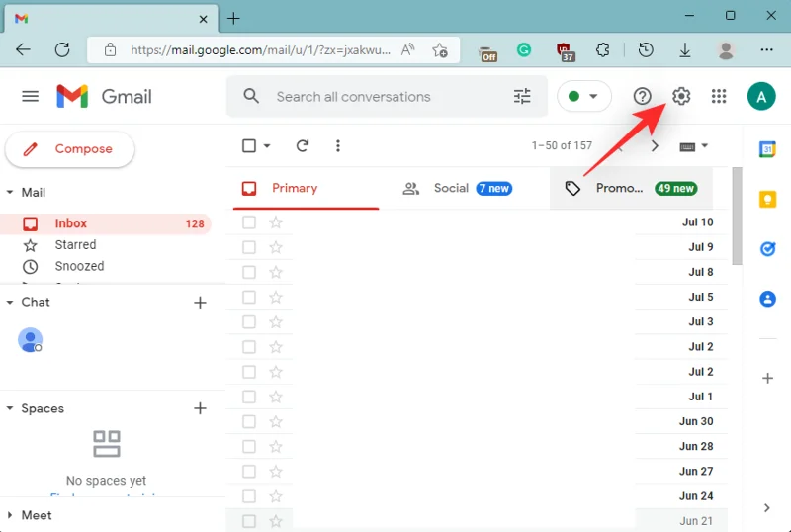Open the More three-dot menu above mail list
The height and width of the screenshot is (532, 791).
(x=338, y=146)
